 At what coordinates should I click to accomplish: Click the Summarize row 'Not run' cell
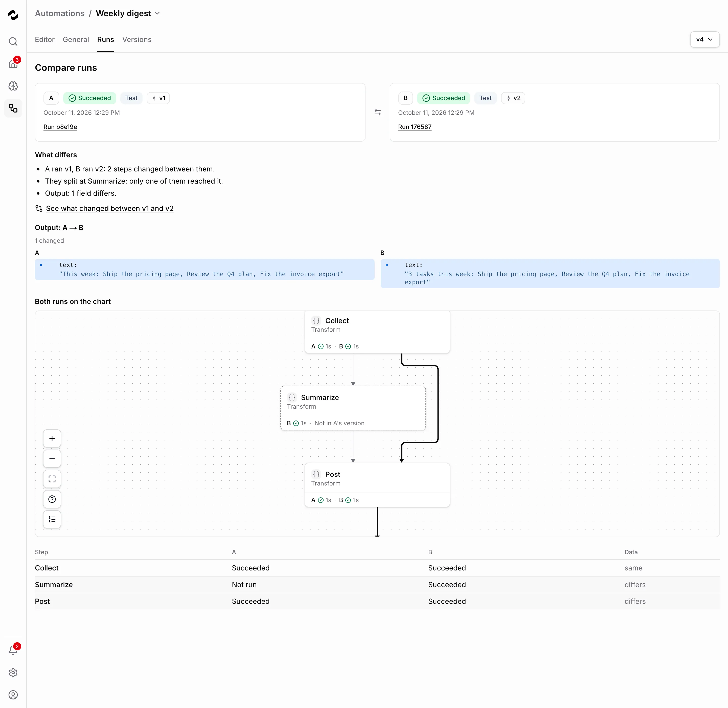pos(244,585)
